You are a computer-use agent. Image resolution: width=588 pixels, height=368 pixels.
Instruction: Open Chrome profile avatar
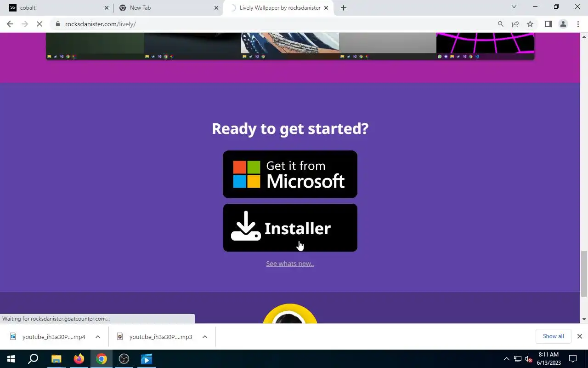563,24
